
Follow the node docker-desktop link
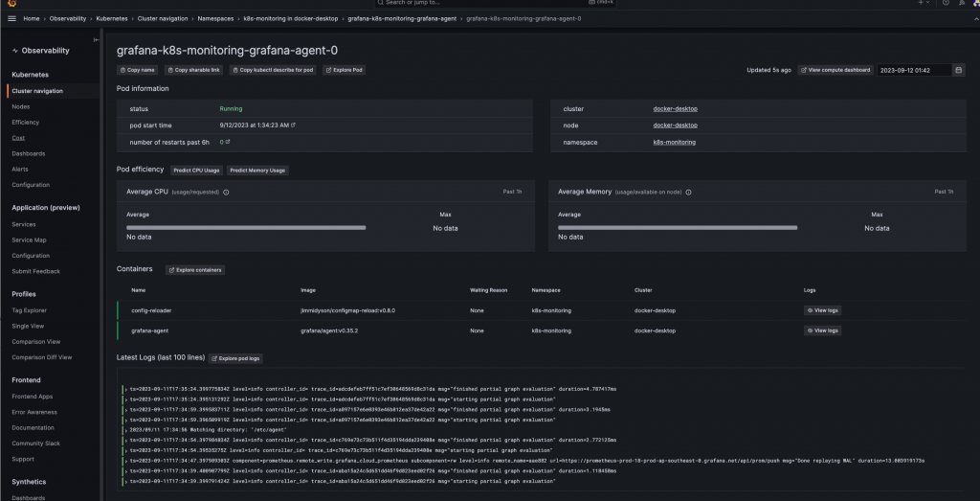click(675, 125)
